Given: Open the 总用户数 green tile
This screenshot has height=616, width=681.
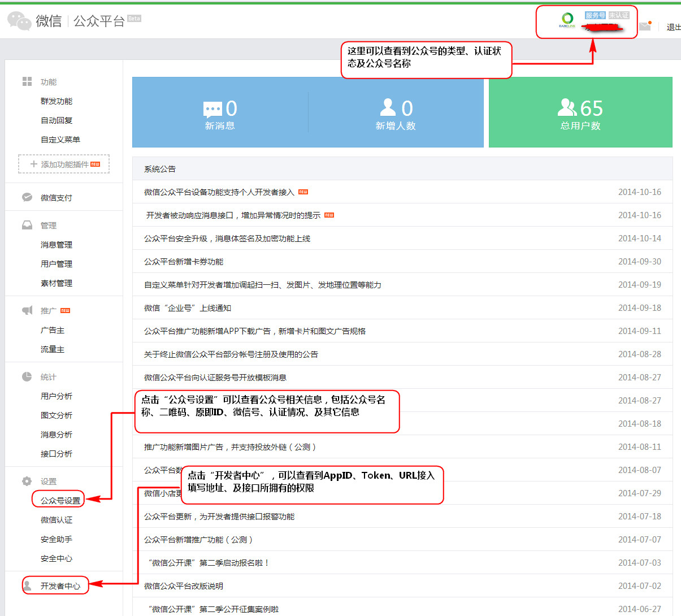Looking at the screenshot, I should click(x=580, y=113).
